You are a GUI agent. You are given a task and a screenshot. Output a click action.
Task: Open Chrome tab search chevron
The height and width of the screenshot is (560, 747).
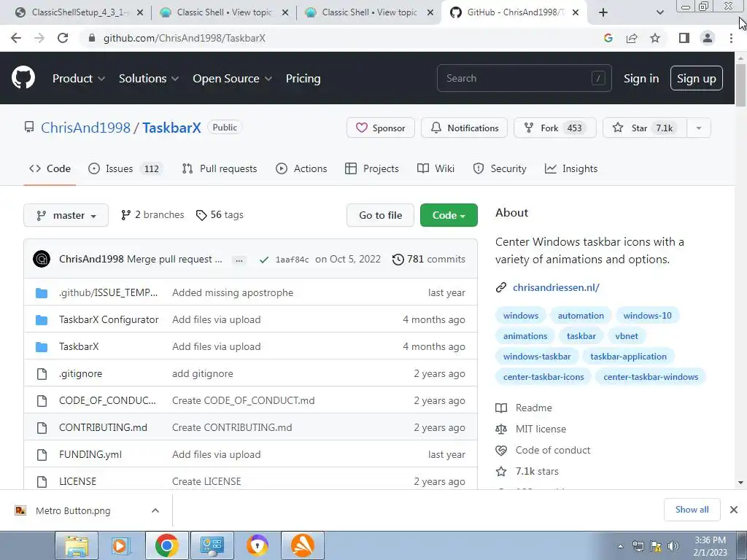click(x=659, y=12)
